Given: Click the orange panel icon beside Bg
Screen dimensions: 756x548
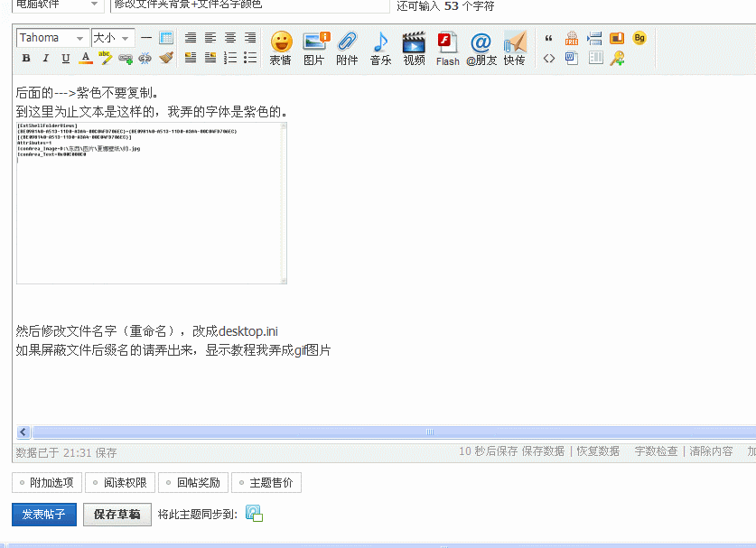Looking at the screenshot, I should [617, 38].
